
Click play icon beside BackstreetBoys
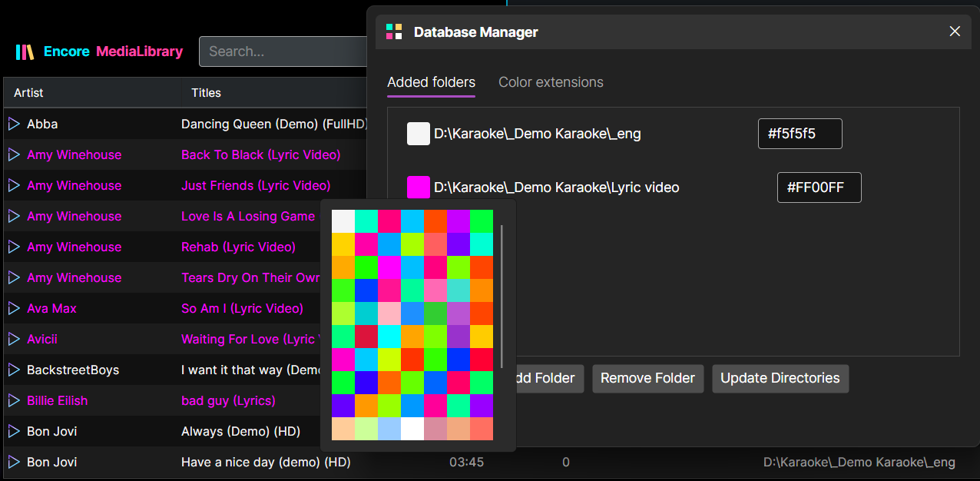click(14, 370)
